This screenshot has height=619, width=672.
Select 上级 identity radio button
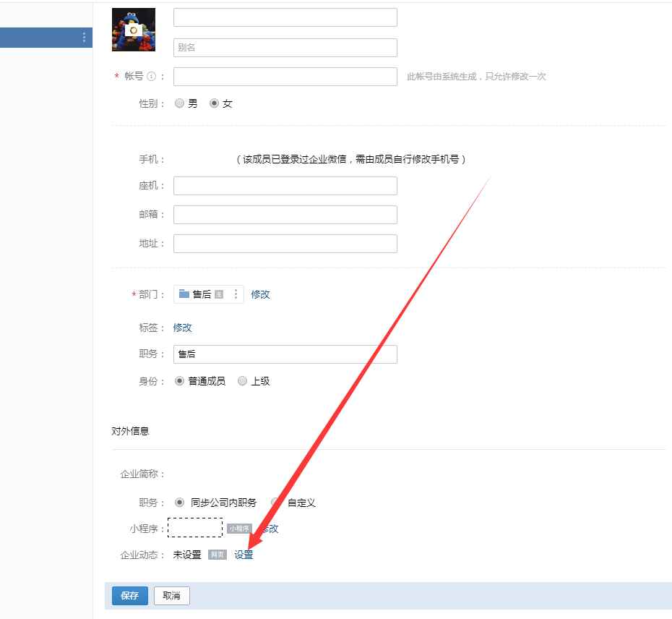point(242,381)
